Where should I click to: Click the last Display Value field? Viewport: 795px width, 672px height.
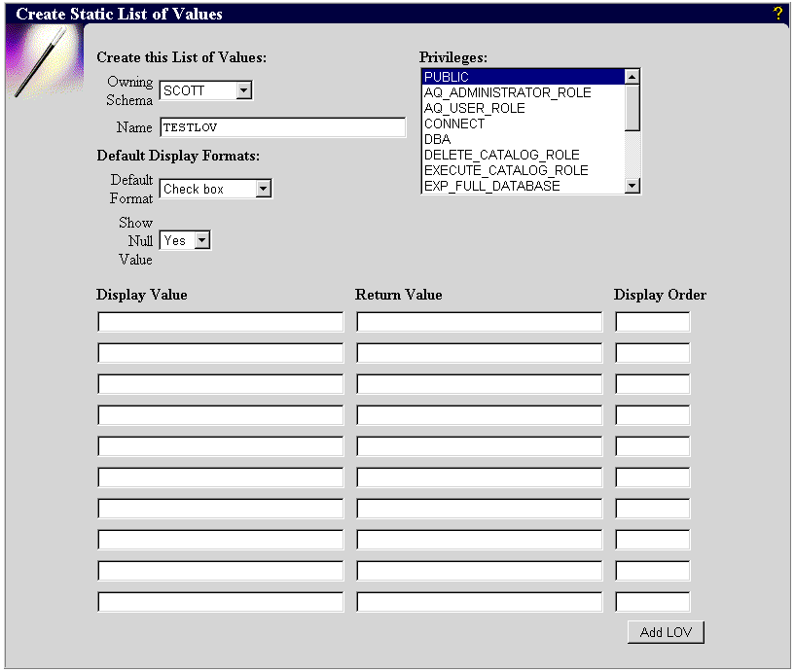221,602
